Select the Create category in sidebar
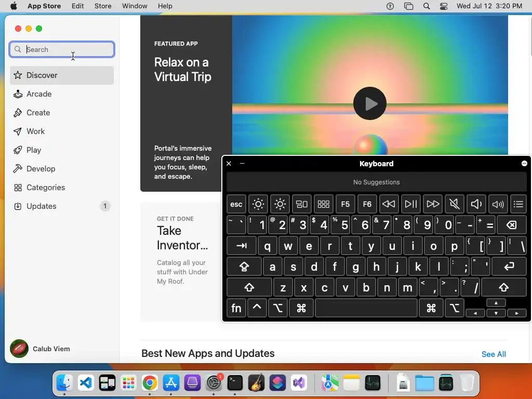This screenshot has width=532, height=399. (x=62, y=113)
